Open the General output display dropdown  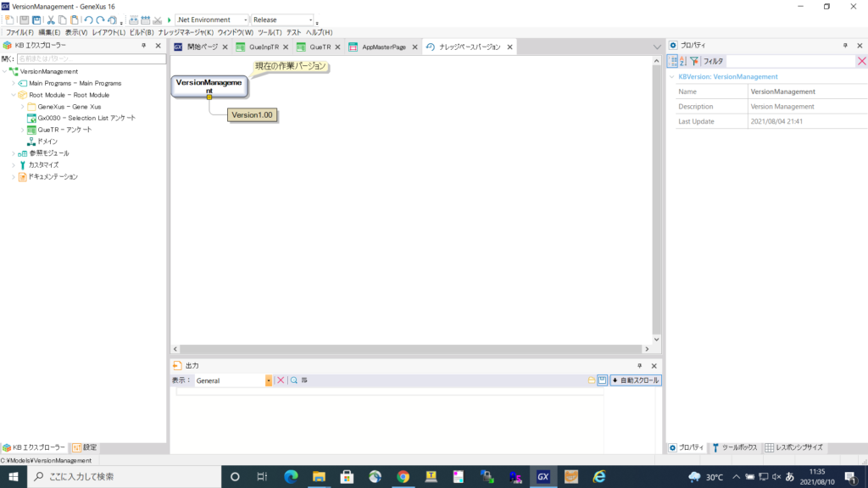click(269, 380)
